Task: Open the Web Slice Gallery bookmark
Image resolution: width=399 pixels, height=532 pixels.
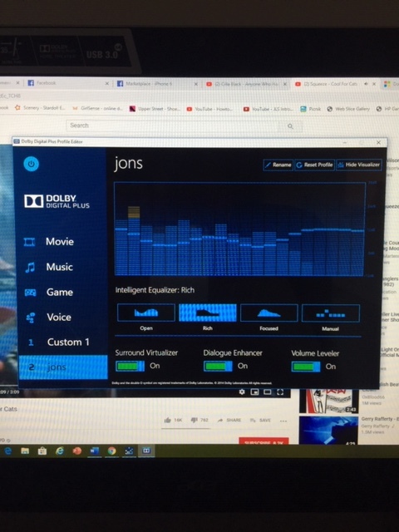Action: (x=348, y=109)
